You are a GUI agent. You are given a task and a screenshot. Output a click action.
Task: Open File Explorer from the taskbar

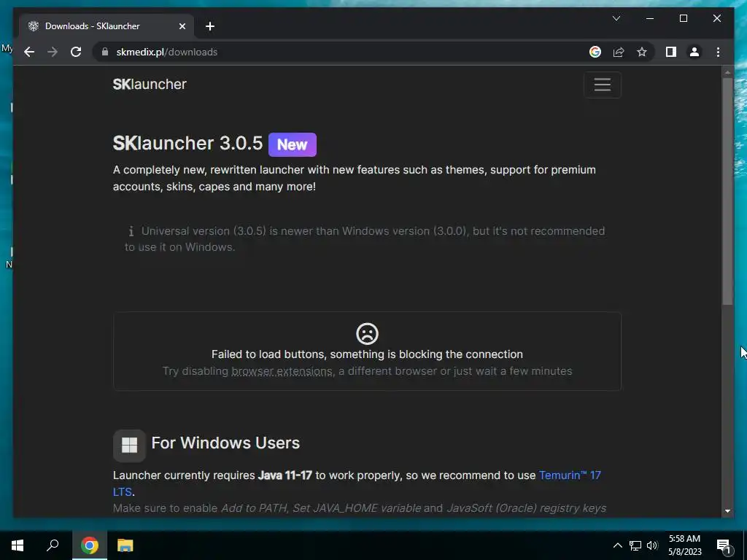(x=125, y=545)
